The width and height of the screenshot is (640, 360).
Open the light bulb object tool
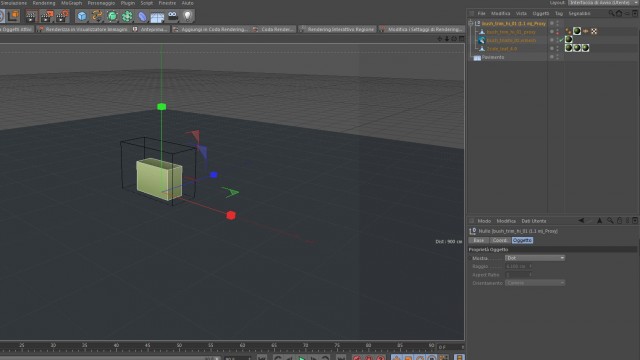pos(187,16)
